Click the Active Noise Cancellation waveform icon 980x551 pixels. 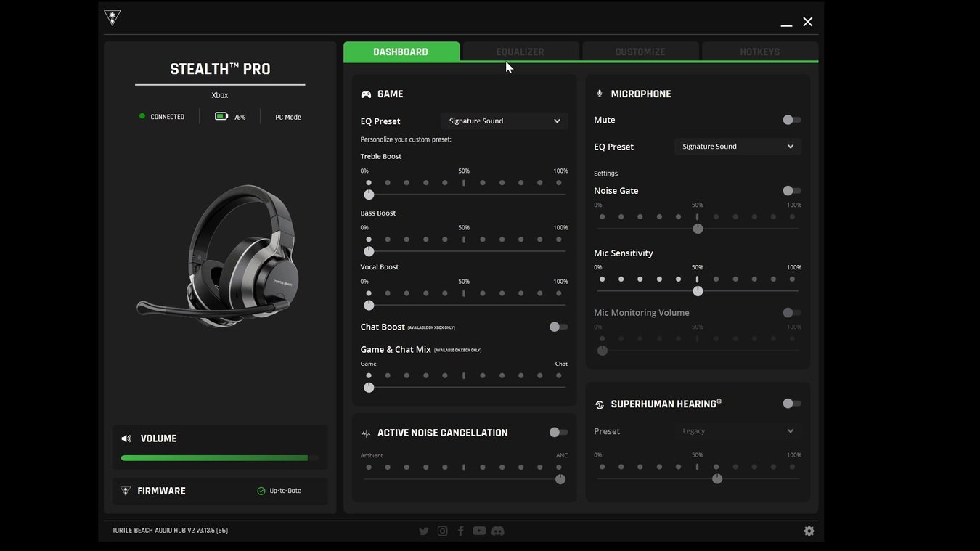(x=366, y=433)
